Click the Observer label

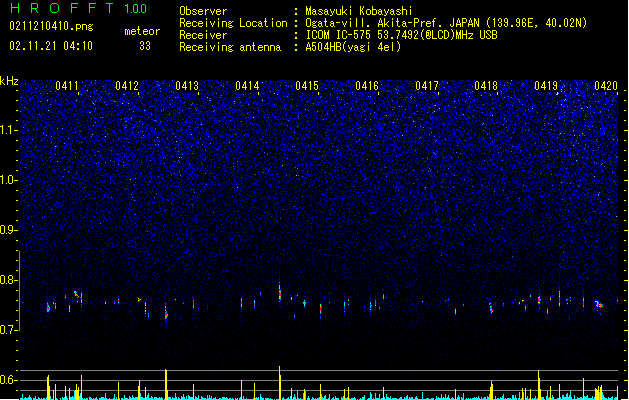(203, 11)
